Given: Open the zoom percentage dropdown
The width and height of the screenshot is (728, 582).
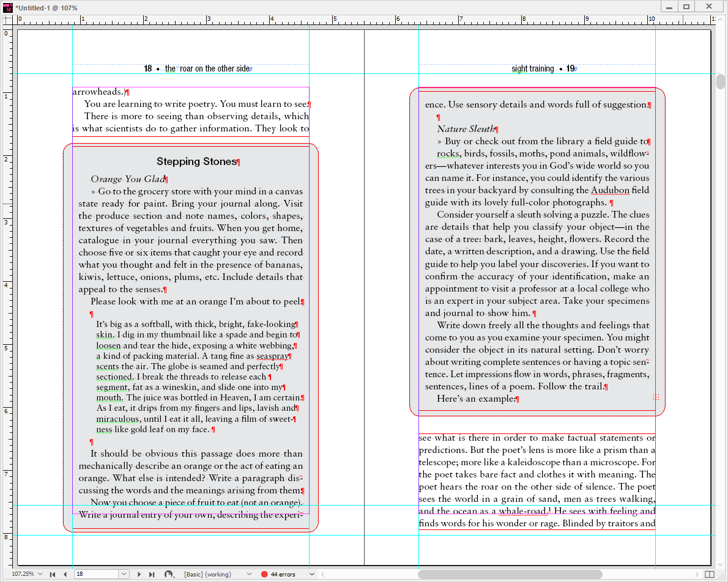Looking at the screenshot, I should point(39,574).
